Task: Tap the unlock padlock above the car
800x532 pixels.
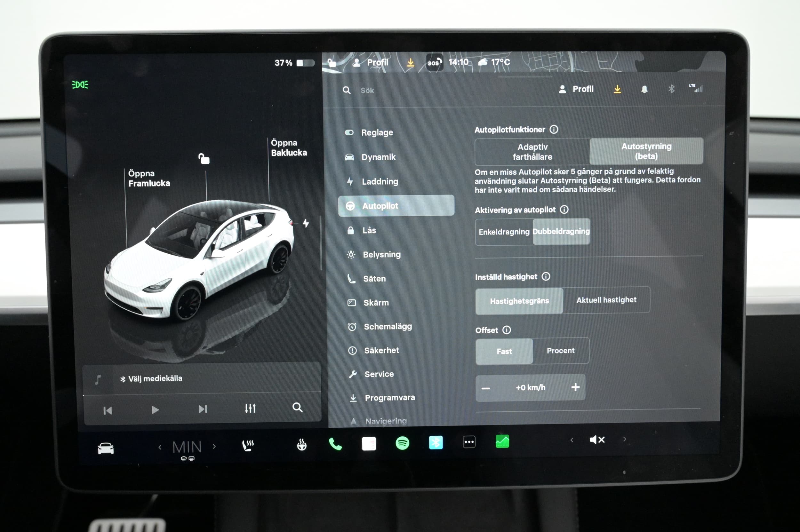Action: 204,158
